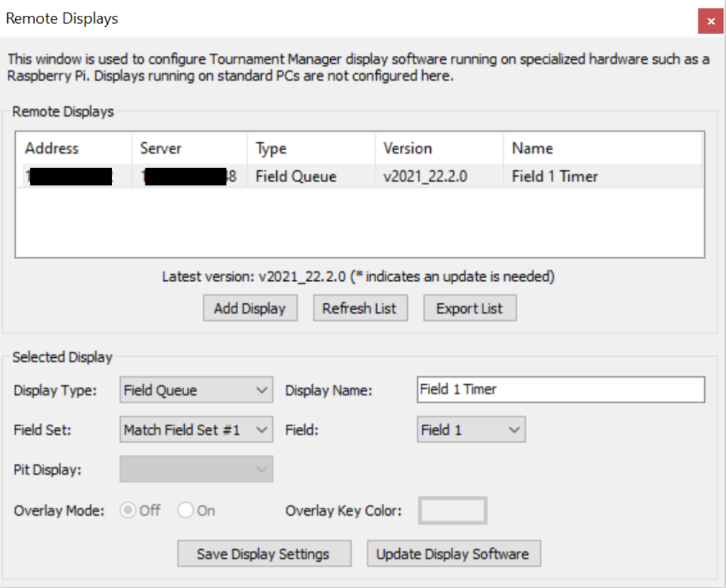Screen dimensions: 726x588
Task: Close the Remote Displays window
Action: click(710, 20)
